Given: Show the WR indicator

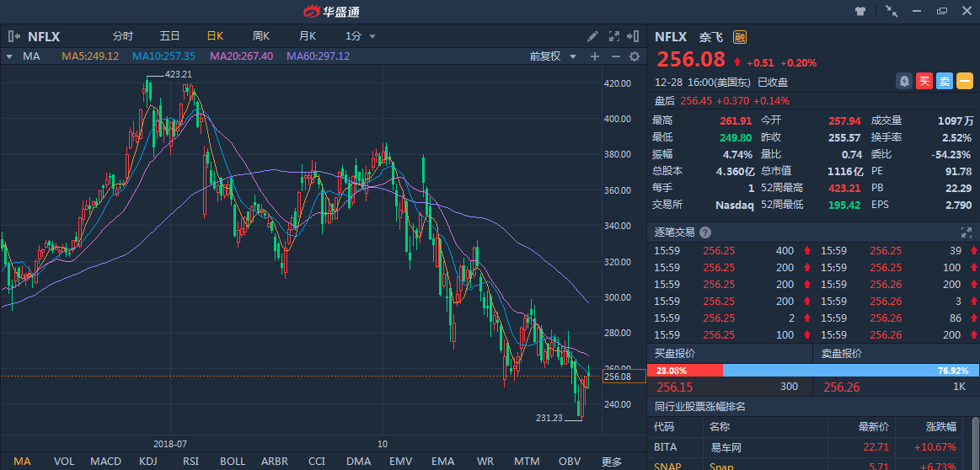Looking at the screenshot, I should click(485, 462).
